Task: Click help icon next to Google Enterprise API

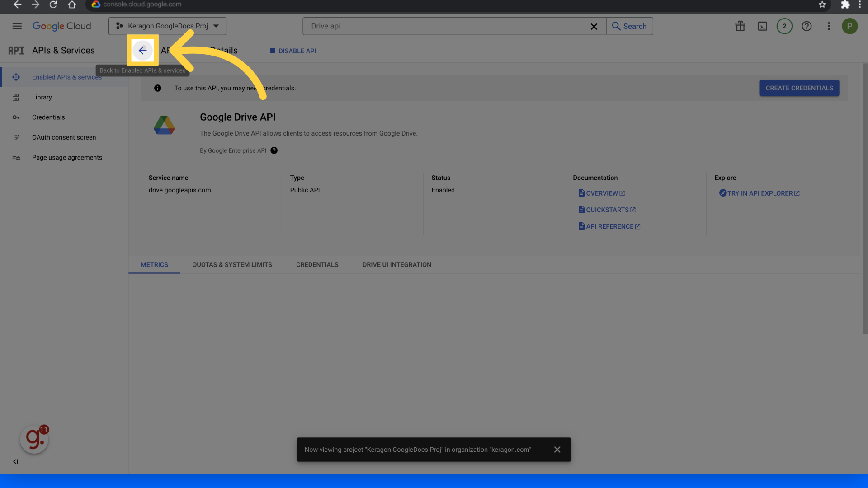Action: click(x=274, y=151)
